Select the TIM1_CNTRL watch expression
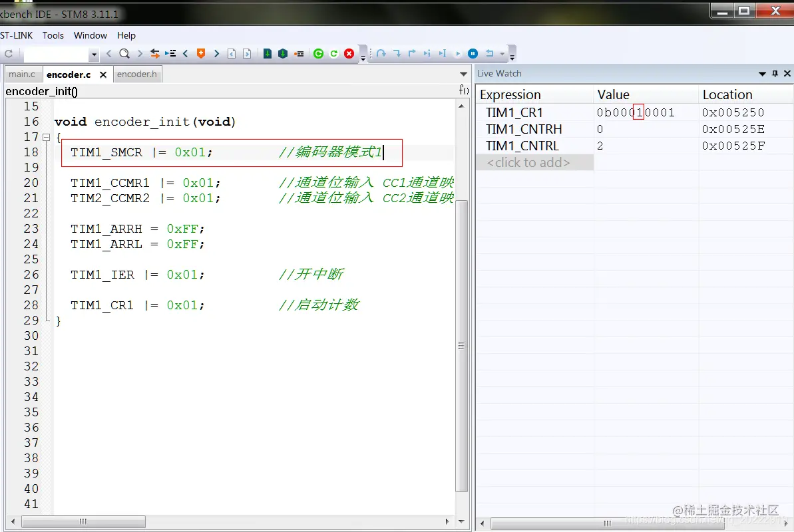 coord(522,146)
